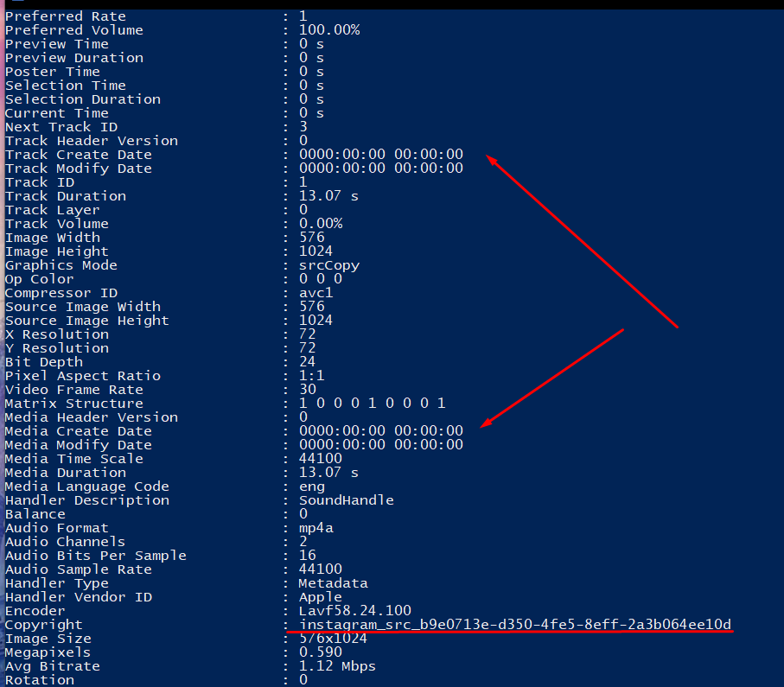The image size is (784, 687).
Task: Click the Matrix Structure numbers row
Action: coord(373,403)
